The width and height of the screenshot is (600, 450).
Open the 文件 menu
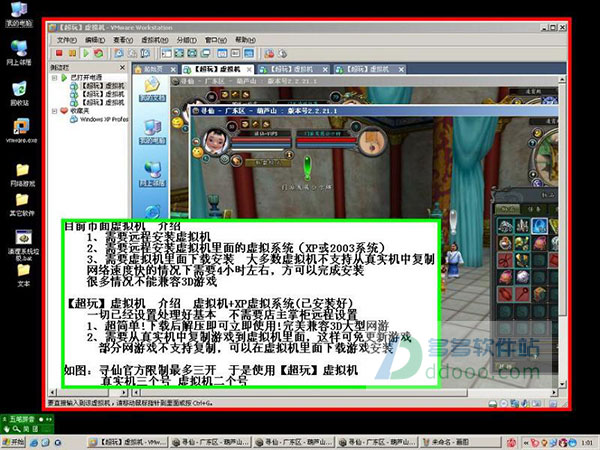(x=67, y=40)
